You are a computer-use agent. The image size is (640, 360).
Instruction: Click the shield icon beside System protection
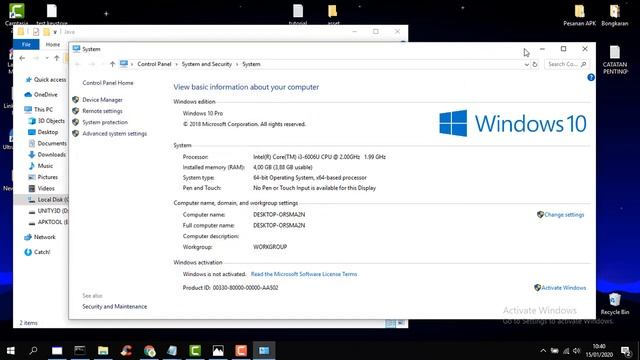(76, 122)
